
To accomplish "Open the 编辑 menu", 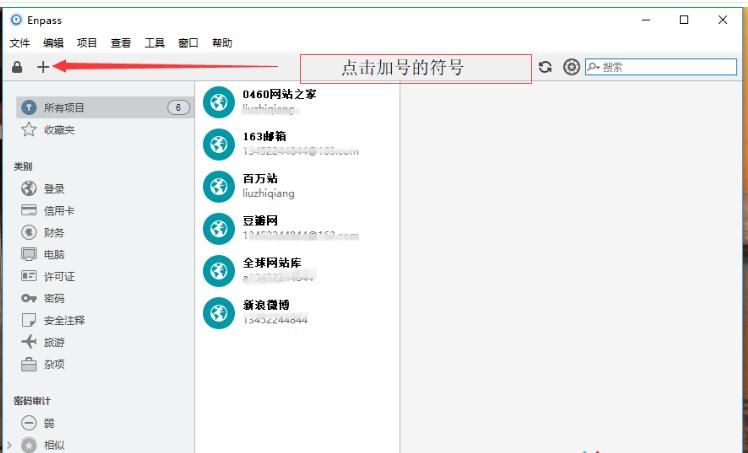I will coord(53,43).
